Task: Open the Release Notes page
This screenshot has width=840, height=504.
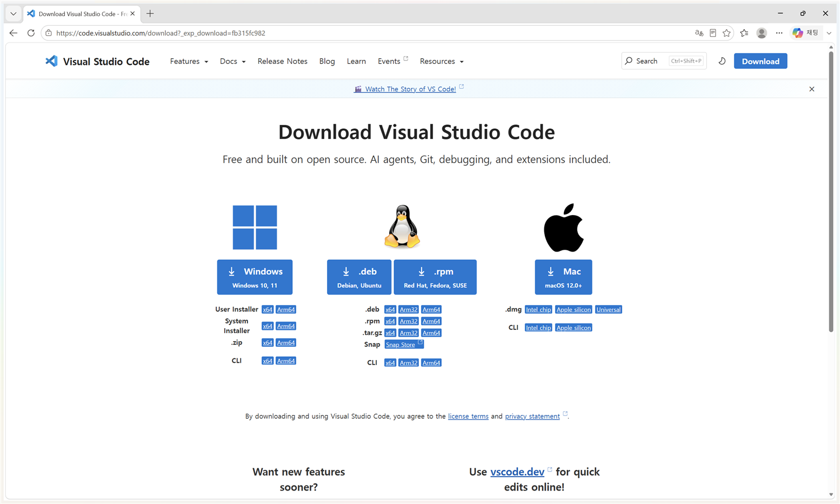Action: coord(282,61)
